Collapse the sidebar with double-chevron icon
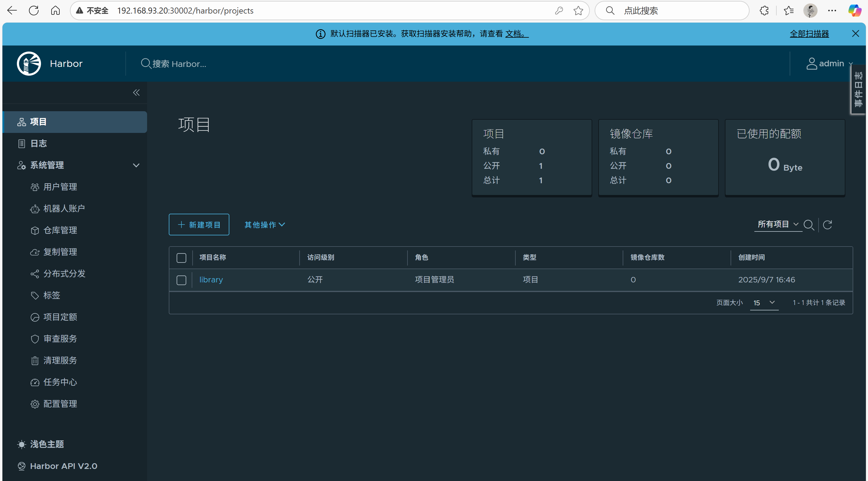868x481 pixels. point(136,92)
